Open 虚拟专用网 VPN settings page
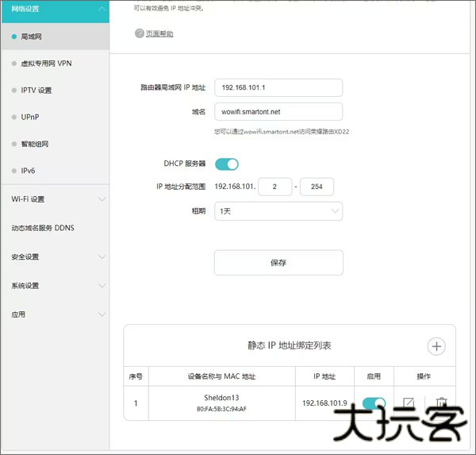This screenshot has width=476, height=455. tap(46, 63)
